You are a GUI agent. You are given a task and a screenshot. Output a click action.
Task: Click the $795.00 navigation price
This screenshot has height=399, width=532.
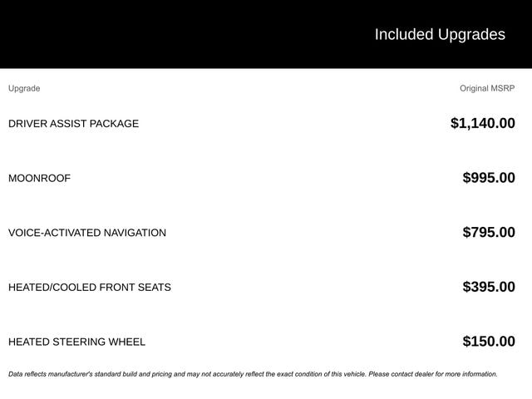[x=489, y=233]
